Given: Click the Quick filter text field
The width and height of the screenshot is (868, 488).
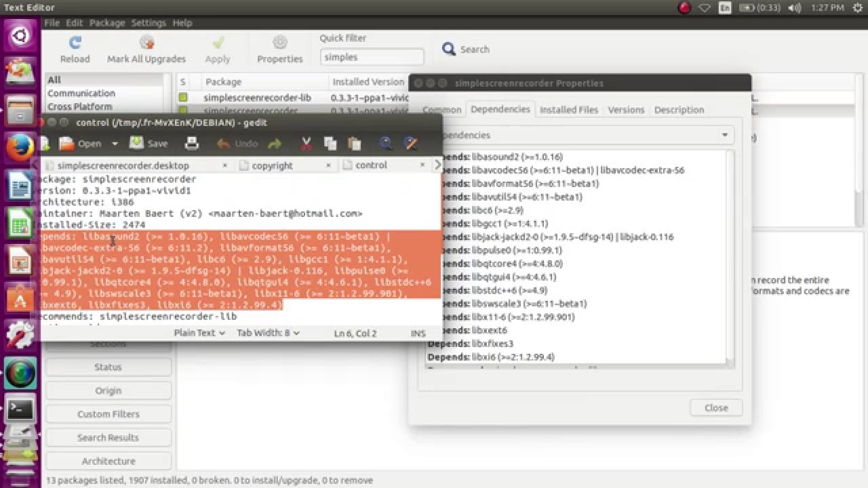Looking at the screenshot, I should (372, 57).
